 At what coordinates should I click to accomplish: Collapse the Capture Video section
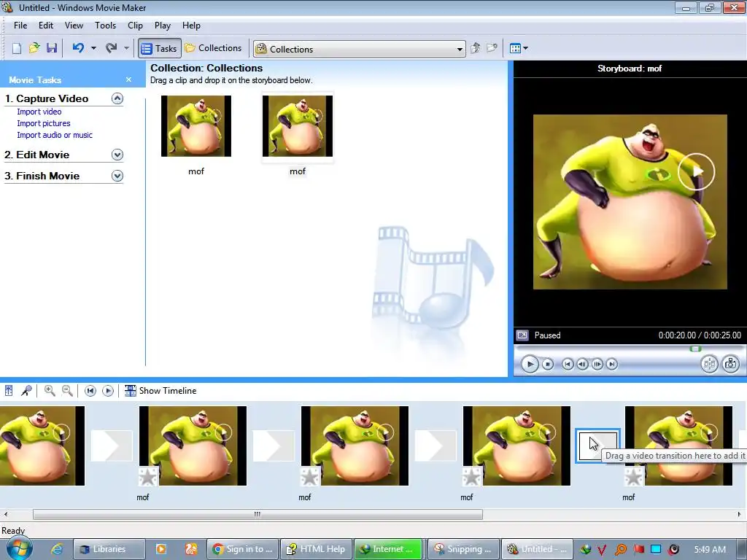pos(117,98)
